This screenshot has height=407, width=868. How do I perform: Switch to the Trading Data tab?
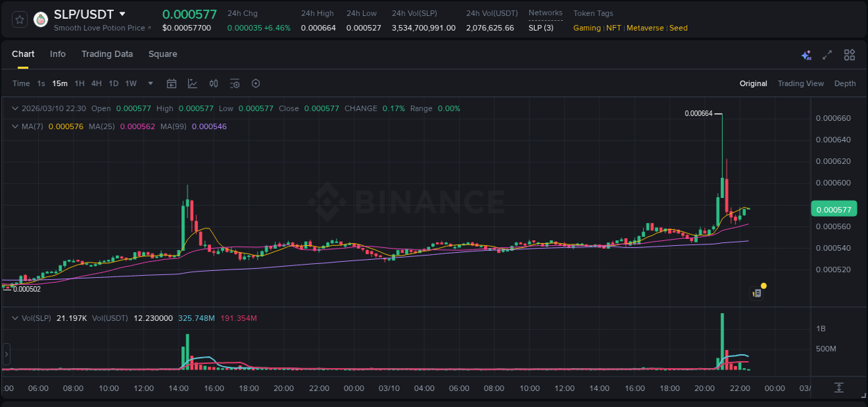[107, 54]
